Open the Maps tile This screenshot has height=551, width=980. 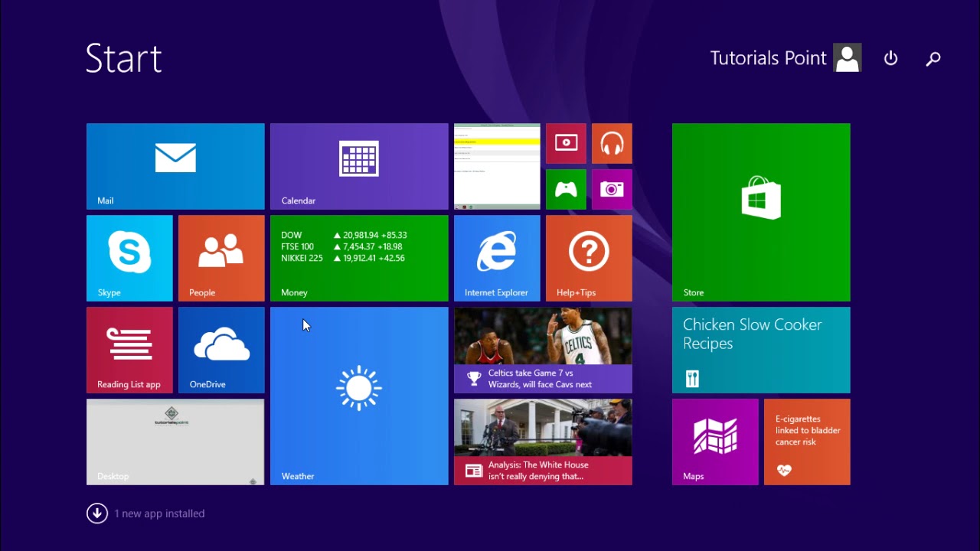[715, 442]
